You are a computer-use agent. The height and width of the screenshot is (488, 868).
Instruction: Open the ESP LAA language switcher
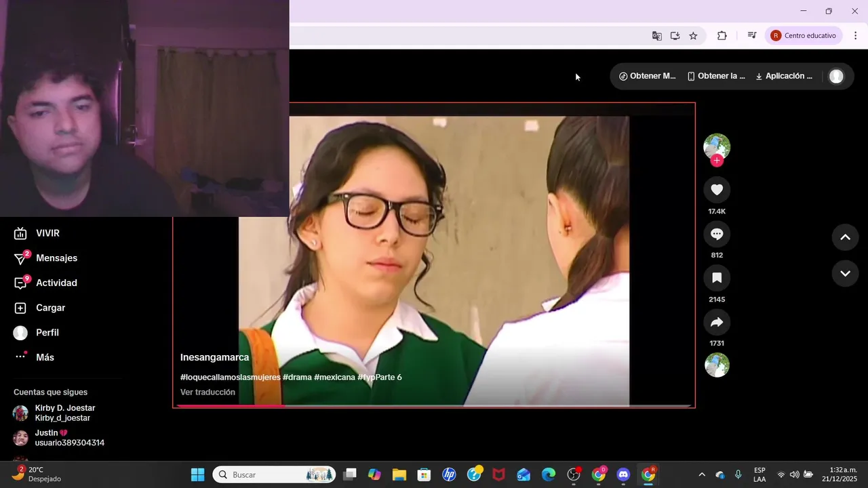click(x=759, y=474)
